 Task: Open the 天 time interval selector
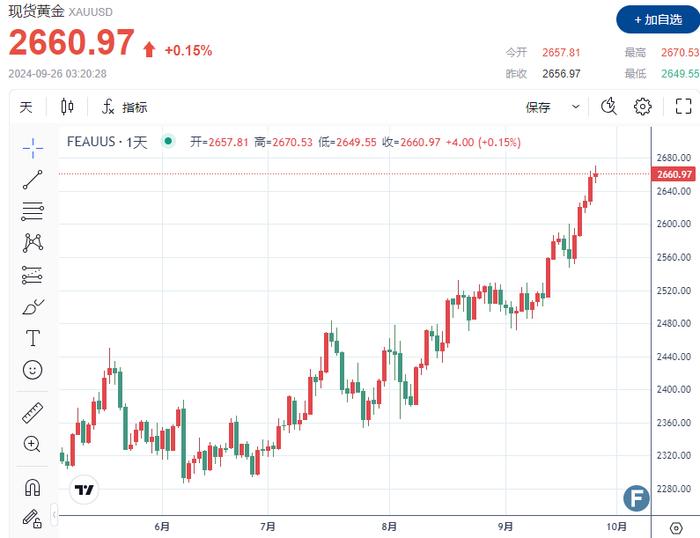(x=26, y=107)
